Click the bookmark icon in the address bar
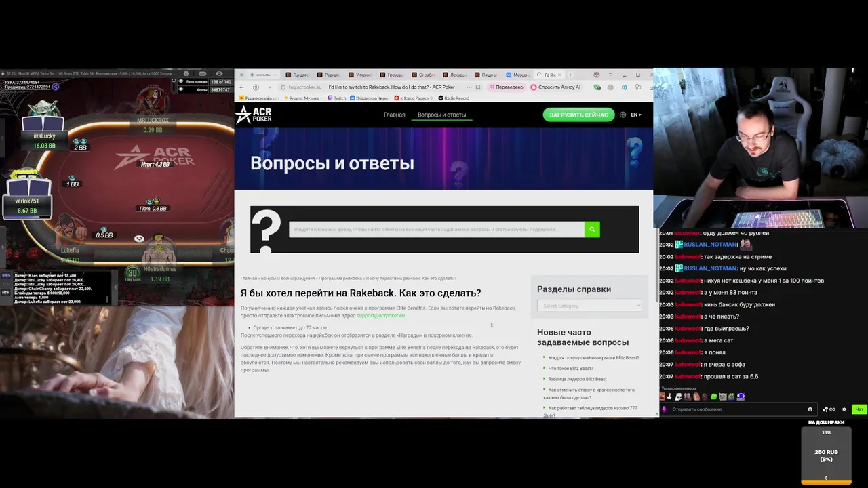 pyautogui.click(x=478, y=87)
